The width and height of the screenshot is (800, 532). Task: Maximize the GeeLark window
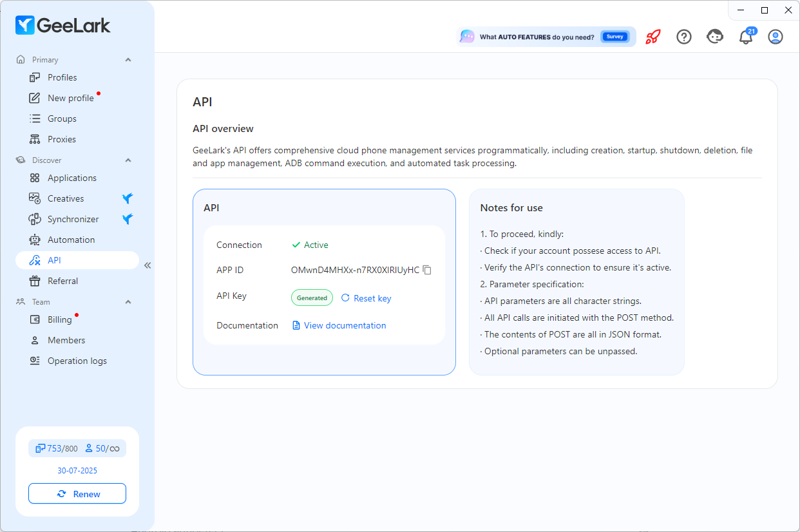[x=765, y=10]
